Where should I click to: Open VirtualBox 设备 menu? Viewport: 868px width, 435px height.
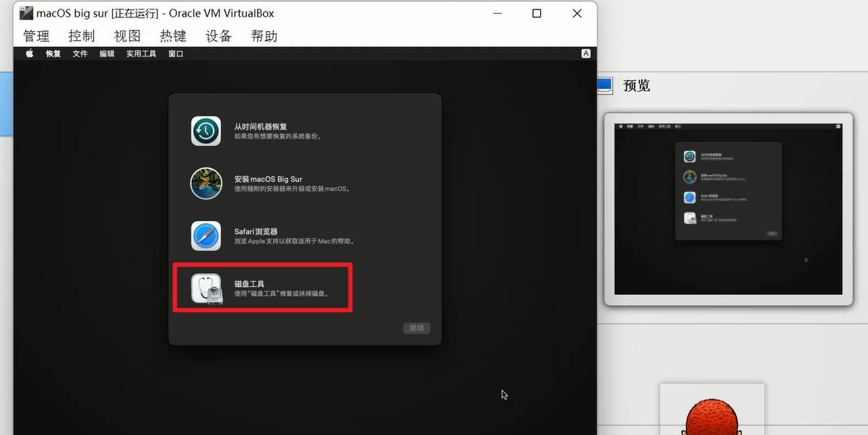(x=219, y=36)
